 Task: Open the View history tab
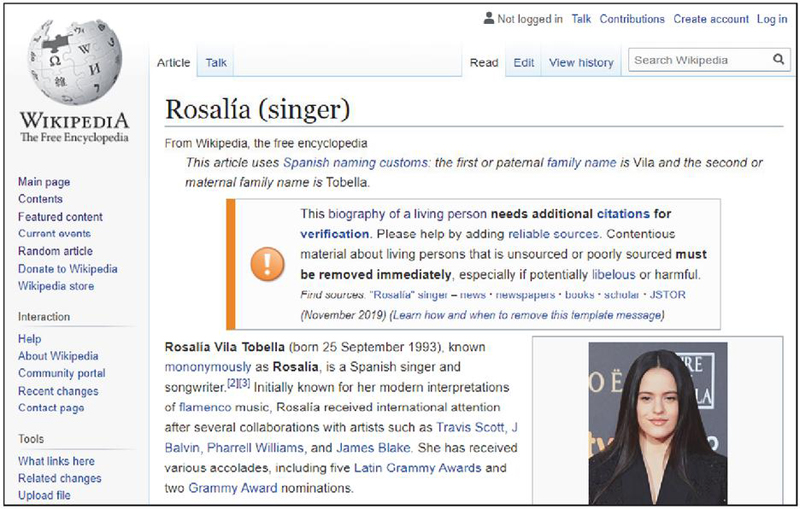click(x=581, y=63)
